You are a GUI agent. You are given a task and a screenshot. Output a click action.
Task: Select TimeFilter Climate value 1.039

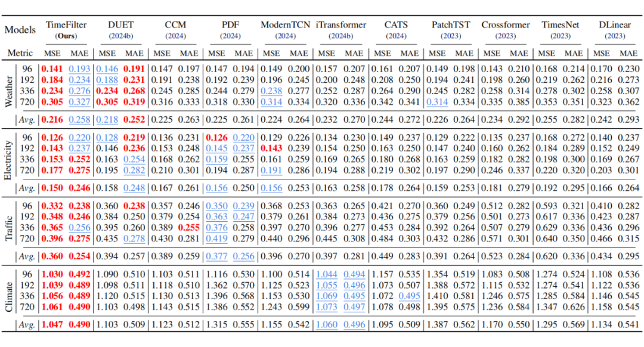pos(52,286)
